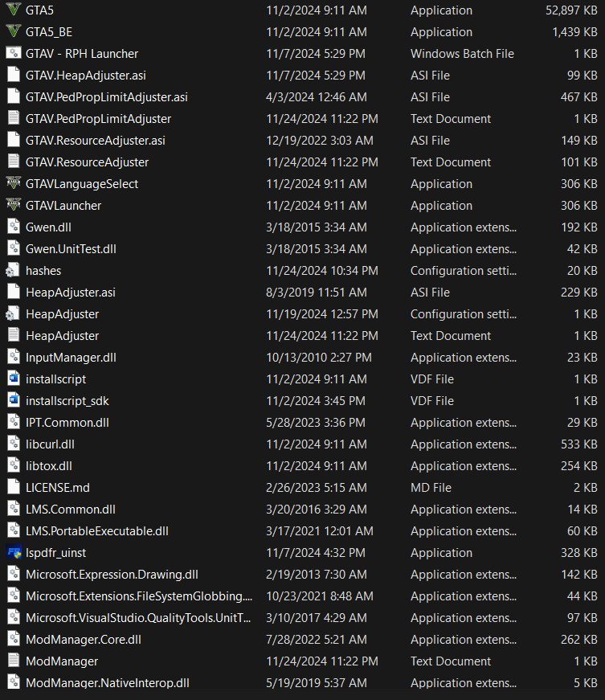Click the GTAV - RPH Launcher batch file icon

[14, 53]
